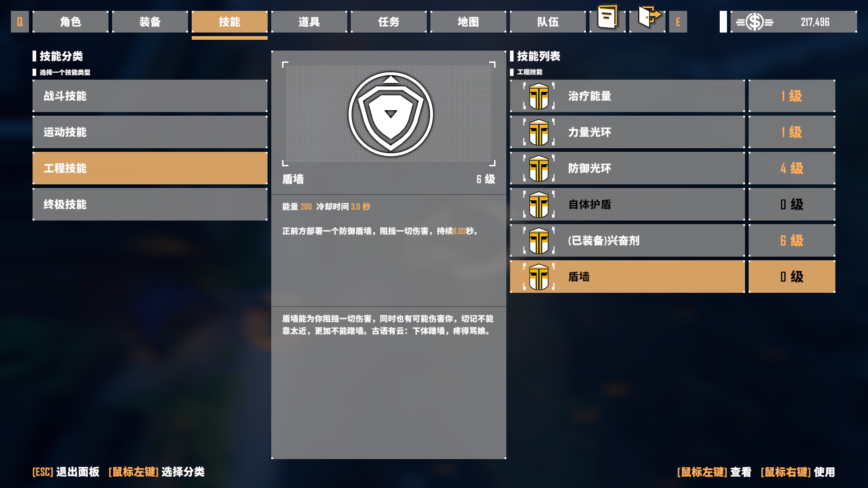Screen dimensions: 868x488
Task: Open the journal notes icon in top bar
Action: (607, 18)
